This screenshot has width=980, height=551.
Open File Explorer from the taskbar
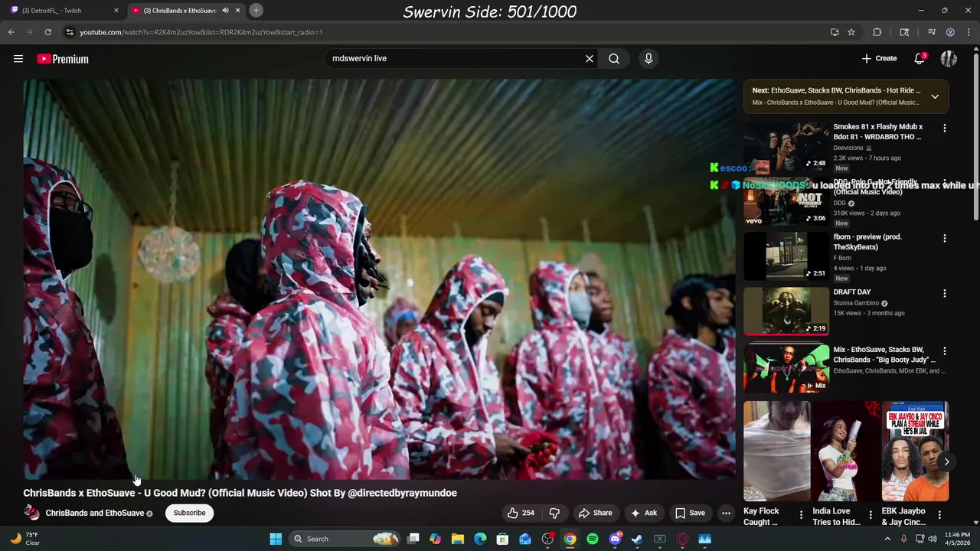458,539
